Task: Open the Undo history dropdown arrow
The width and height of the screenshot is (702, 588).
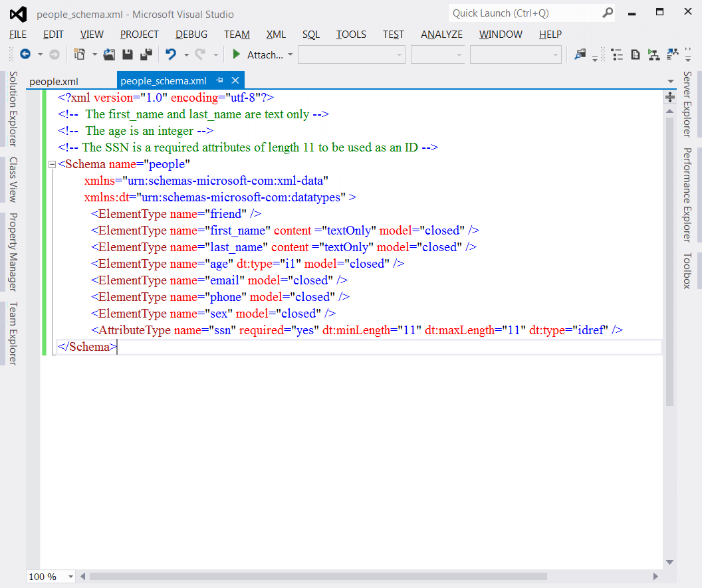Action: (x=186, y=54)
